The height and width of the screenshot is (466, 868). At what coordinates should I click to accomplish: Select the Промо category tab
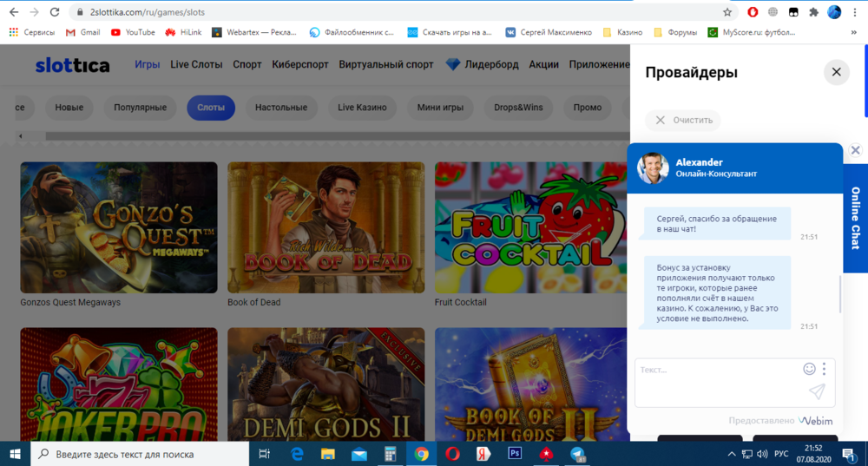588,108
